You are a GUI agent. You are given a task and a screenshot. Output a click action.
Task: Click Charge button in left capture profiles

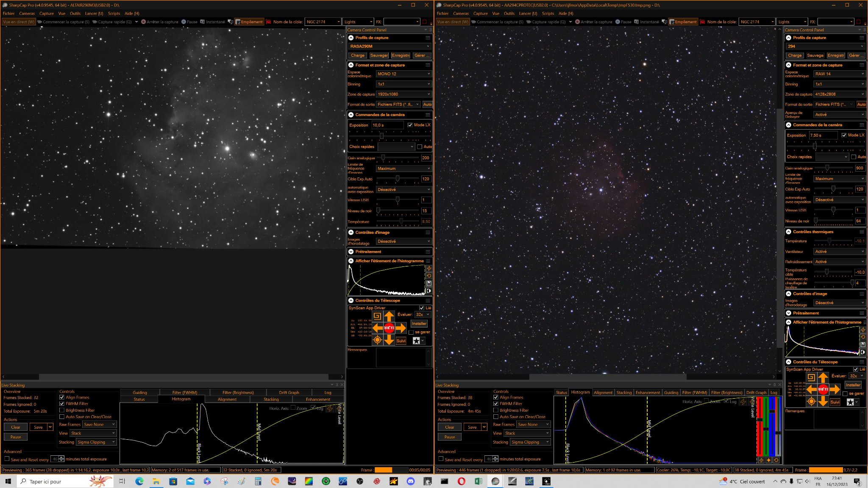357,55
